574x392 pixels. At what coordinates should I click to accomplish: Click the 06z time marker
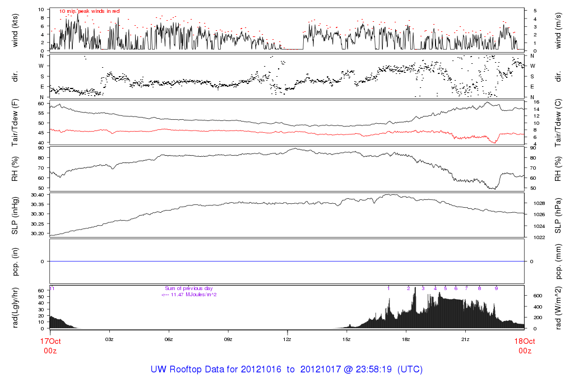169,339
